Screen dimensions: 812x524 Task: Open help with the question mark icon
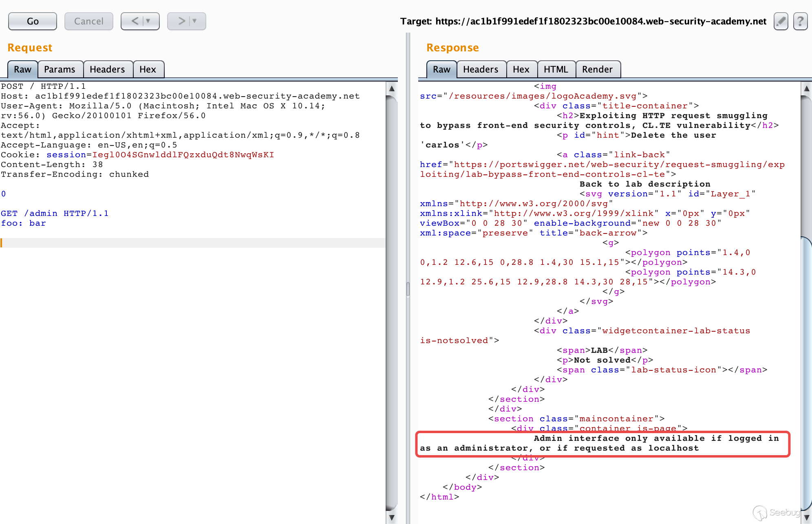[800, 21]
